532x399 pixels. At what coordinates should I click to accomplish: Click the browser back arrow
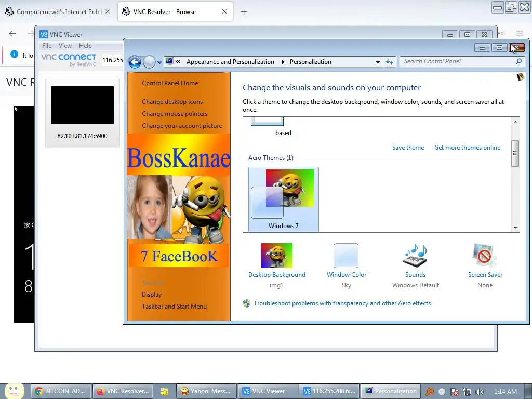tap(12, 34)
